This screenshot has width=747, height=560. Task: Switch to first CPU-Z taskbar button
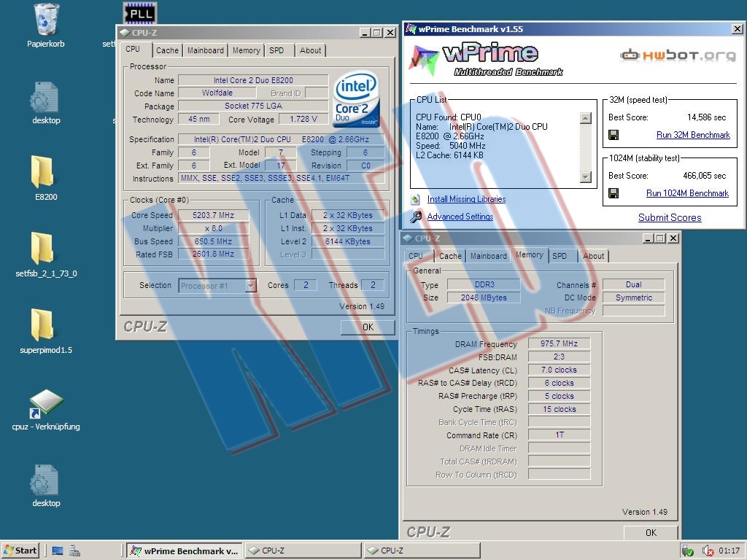pos(303,551)
